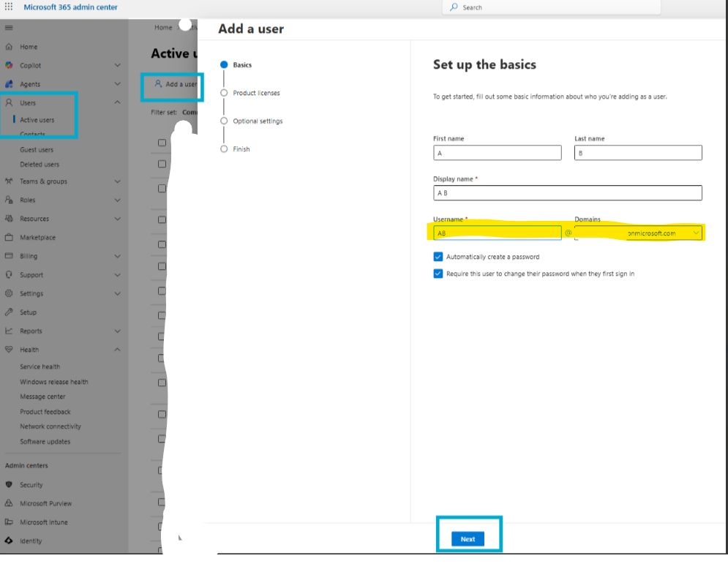Click the Reports chart icon

9,331
